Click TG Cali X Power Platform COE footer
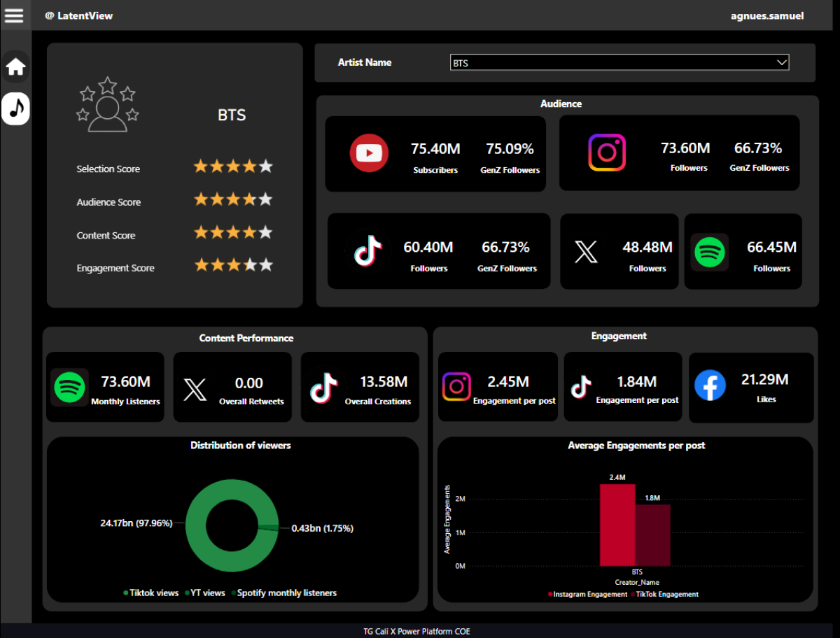 (x=417, y=631)
